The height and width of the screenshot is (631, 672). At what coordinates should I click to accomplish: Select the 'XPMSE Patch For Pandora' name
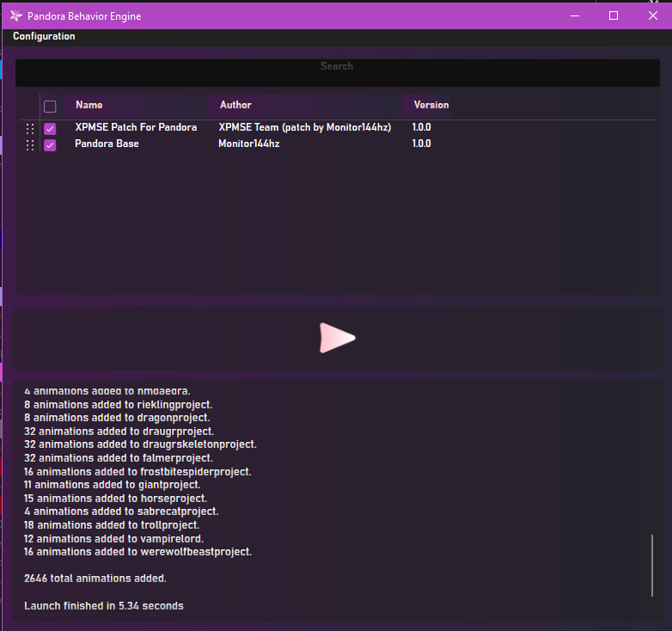[x=136, y=127]
